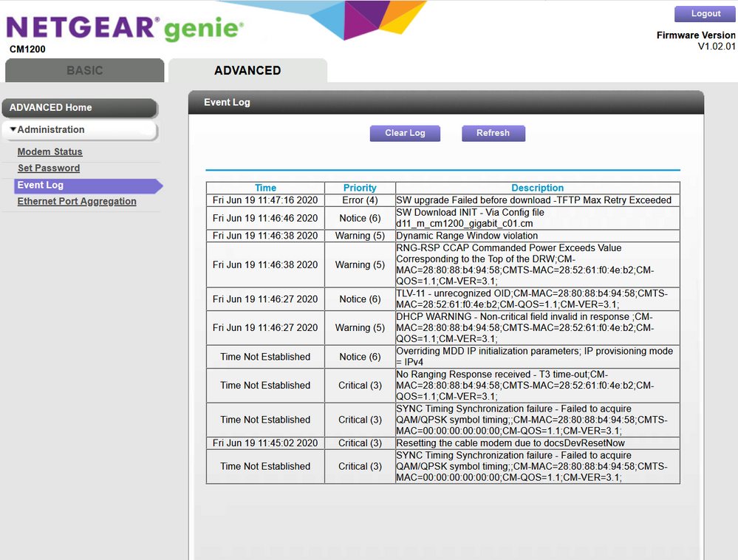Open Ethernet Port Aggregation settings
Viewport: 738px width, 560px height.
(x=77, y=202)
